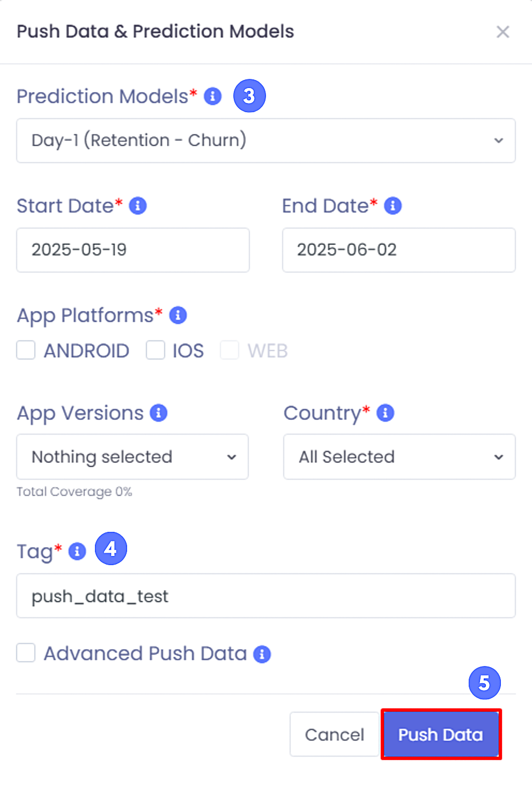
Task: Click the info icon next to Tag
Action: (77, 551)
